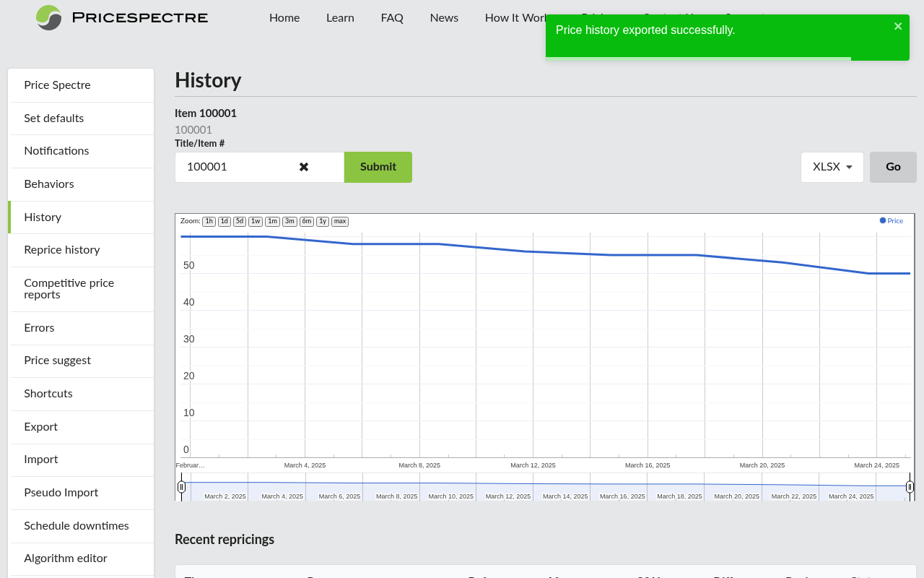The height and width of the screenshot is (578, 924).
Task: Zoom the price chart to 1h
Action: coord(209,221)
